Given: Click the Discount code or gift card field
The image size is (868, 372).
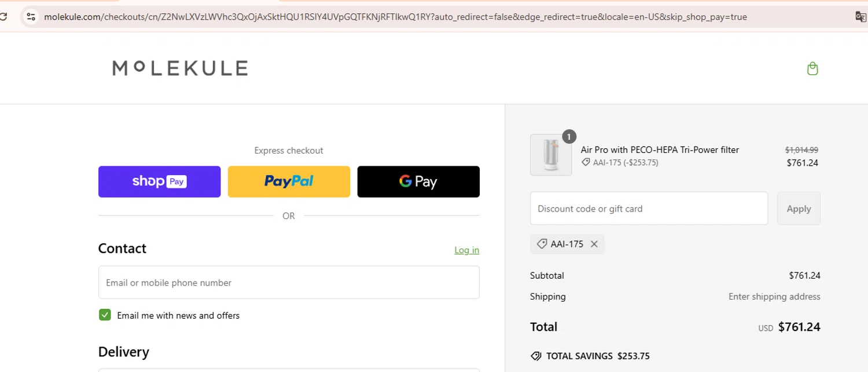Looking at the screenshot, I should (649, 209).
